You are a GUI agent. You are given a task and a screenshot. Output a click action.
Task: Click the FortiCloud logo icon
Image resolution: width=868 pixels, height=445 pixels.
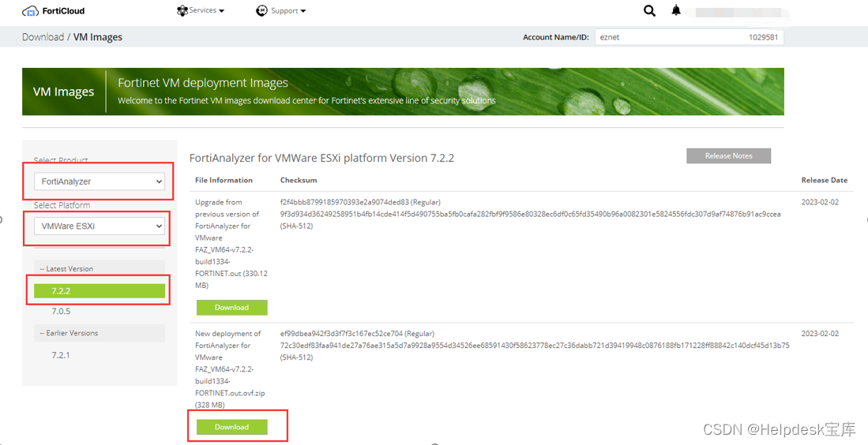click(x=31, y=11)
